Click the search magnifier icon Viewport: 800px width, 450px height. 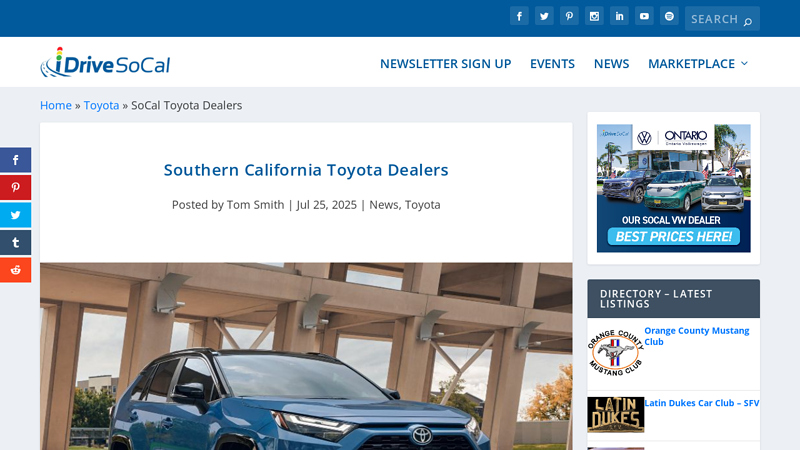pyautogui.click(x=747, y=21)
